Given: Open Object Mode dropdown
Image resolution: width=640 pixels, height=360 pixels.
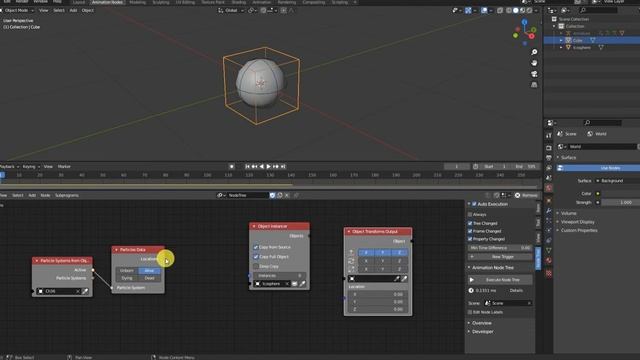Looking at the screenshot, I should (17, 11).
